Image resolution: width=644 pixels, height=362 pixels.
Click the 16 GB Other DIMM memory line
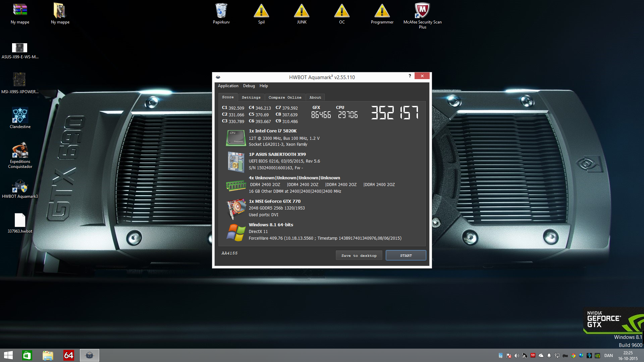[x=295, y=191]
